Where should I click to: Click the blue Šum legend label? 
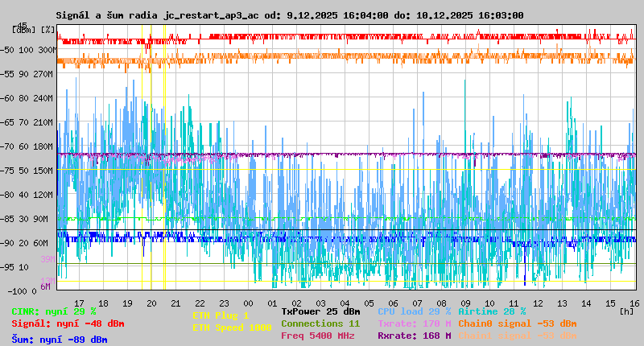tap(60, 340)
